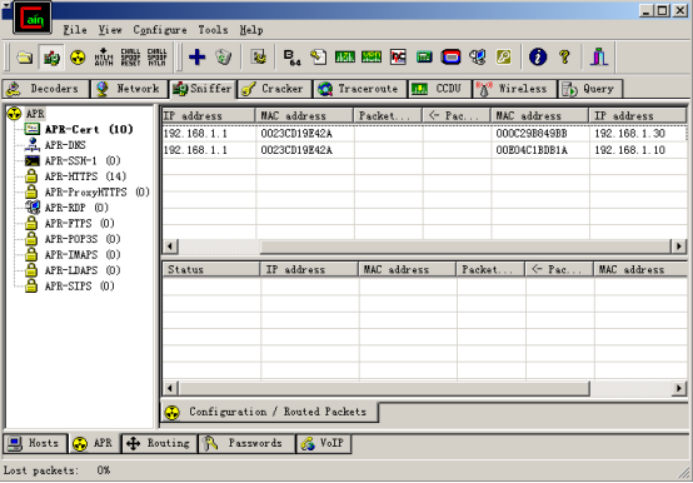This screenshot has width=693, height=483.
Task: Switch to the Decoders tab
Action: 46,89
